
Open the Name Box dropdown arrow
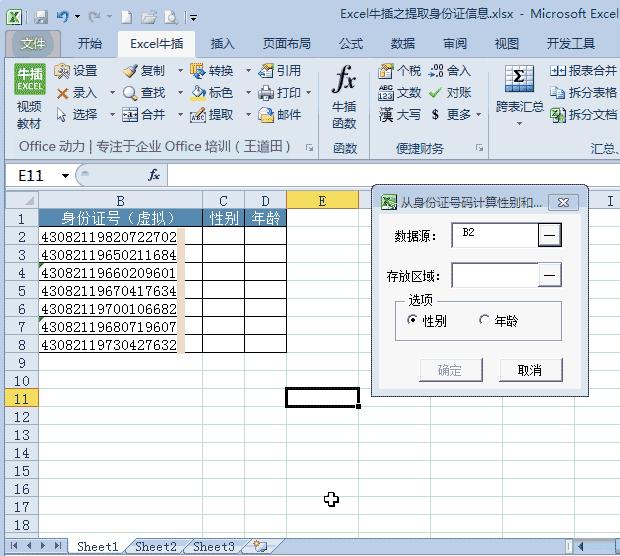point(65,176)
